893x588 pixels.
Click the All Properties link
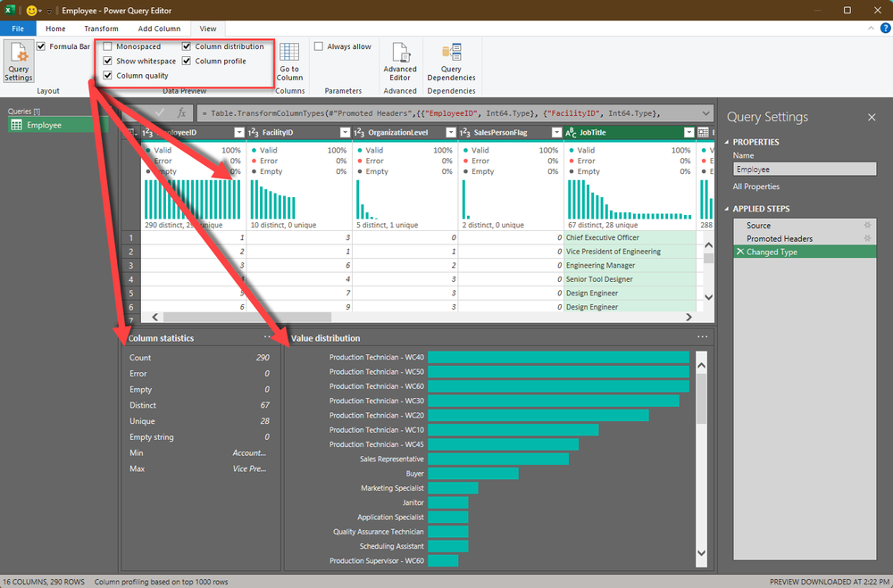755,186
